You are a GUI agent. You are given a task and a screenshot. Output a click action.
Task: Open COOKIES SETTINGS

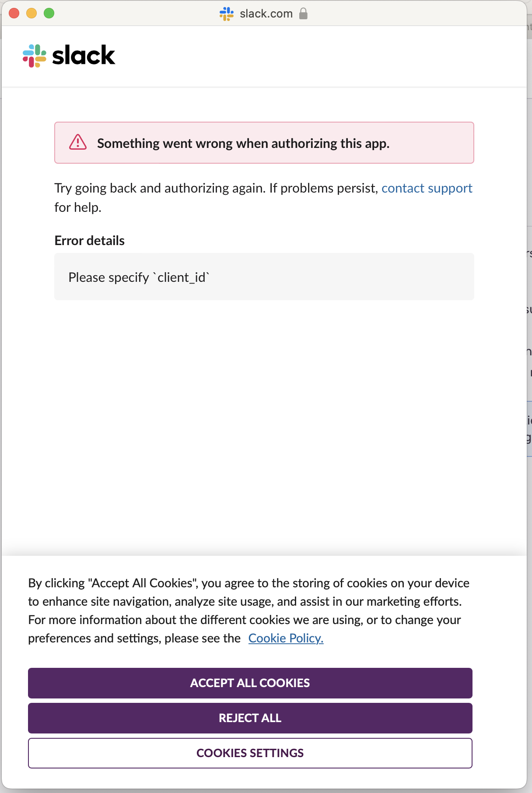[250, 753]
